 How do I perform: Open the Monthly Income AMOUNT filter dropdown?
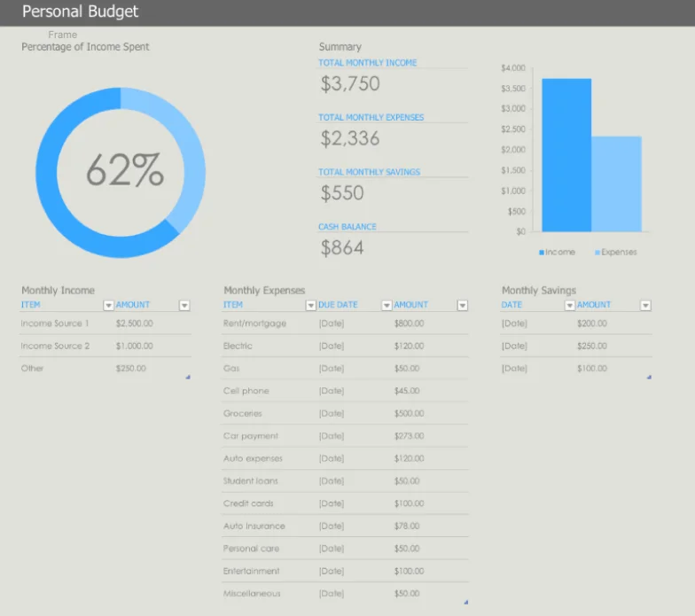tap(184, 305)
